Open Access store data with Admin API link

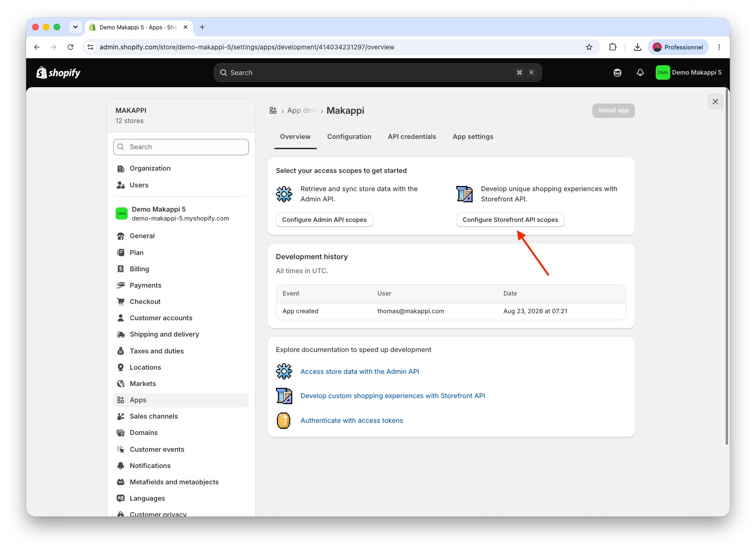click(360, 372)
